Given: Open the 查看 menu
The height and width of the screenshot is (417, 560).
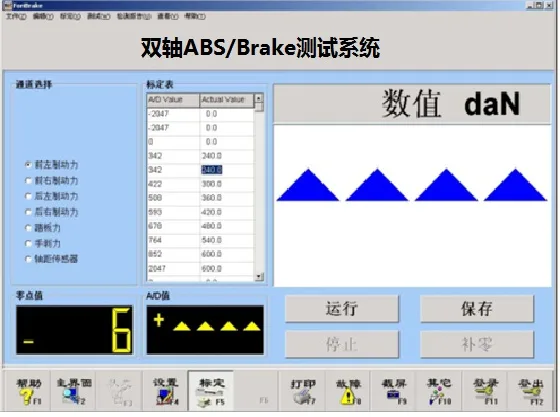Looking at the screenshot, I should [168, 16].
